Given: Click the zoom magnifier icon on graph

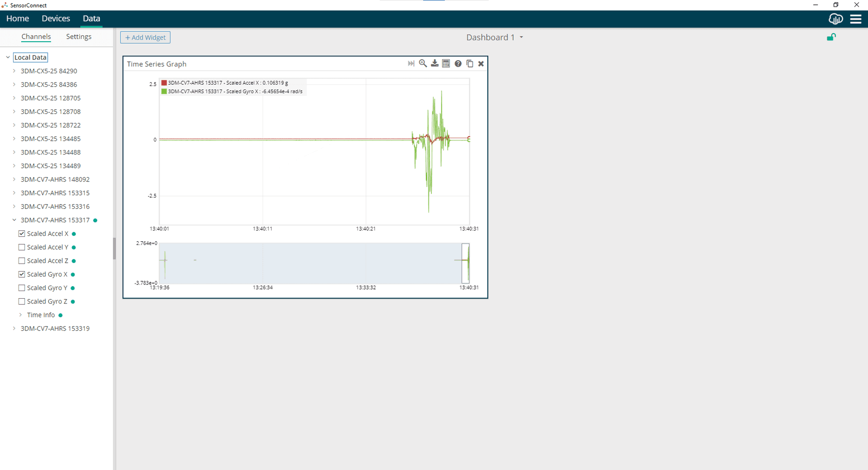Looking at the screenshot, I should (423, 63).
